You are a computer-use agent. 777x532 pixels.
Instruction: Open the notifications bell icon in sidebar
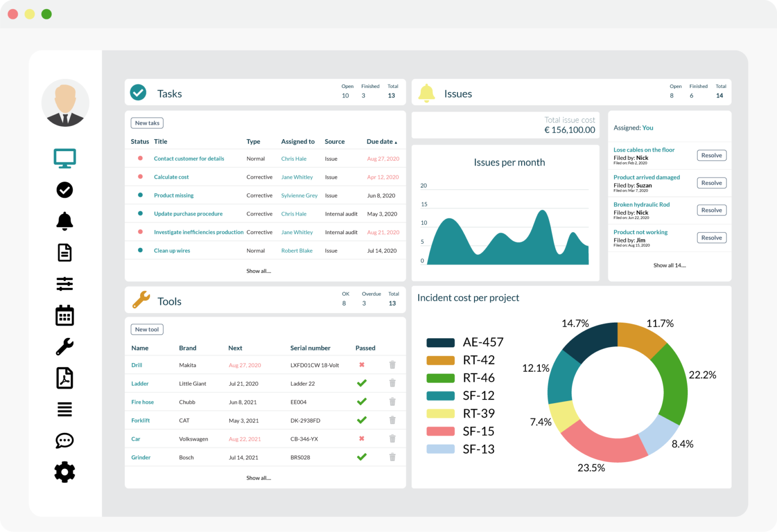pos(64,221)
